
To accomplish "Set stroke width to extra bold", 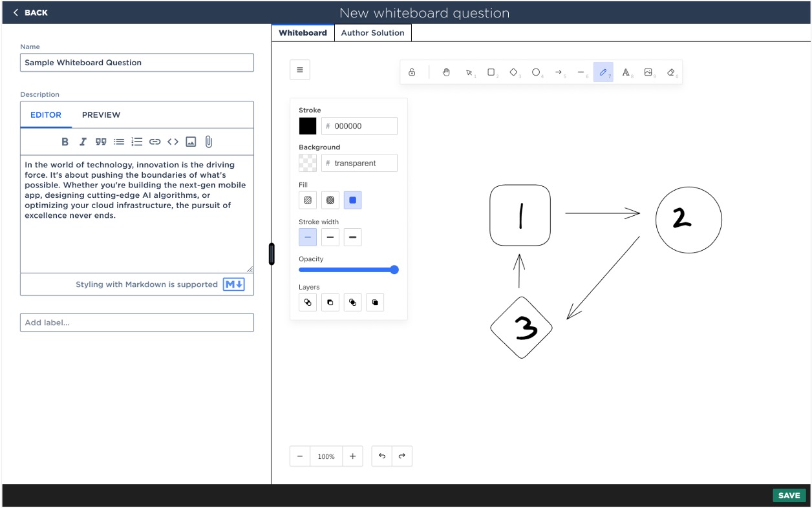I will click(352, 237).
